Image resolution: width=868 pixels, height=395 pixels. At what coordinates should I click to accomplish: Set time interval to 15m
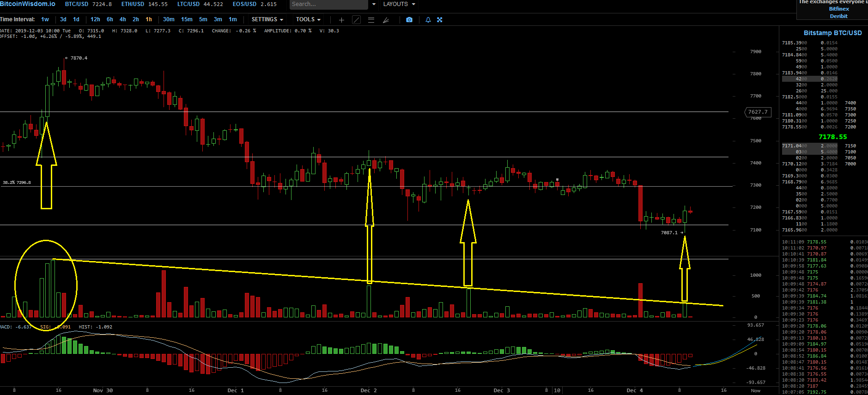click(187, 19)
